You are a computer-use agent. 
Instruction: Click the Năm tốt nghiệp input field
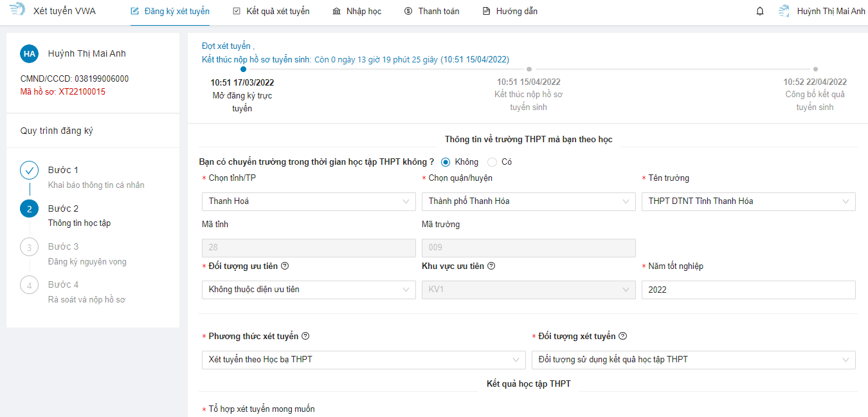(x=748, y=290)
